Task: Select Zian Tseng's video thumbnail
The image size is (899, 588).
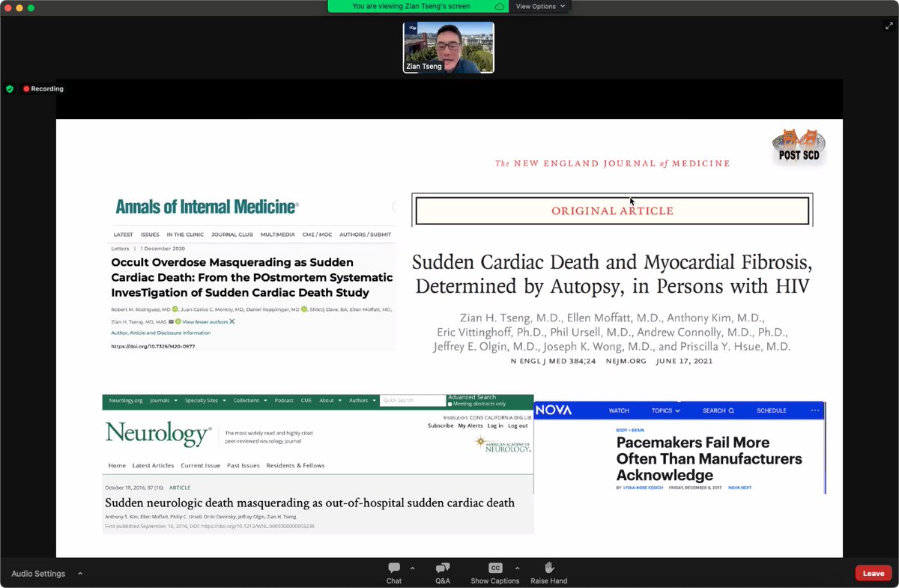Action: (449, 47)
